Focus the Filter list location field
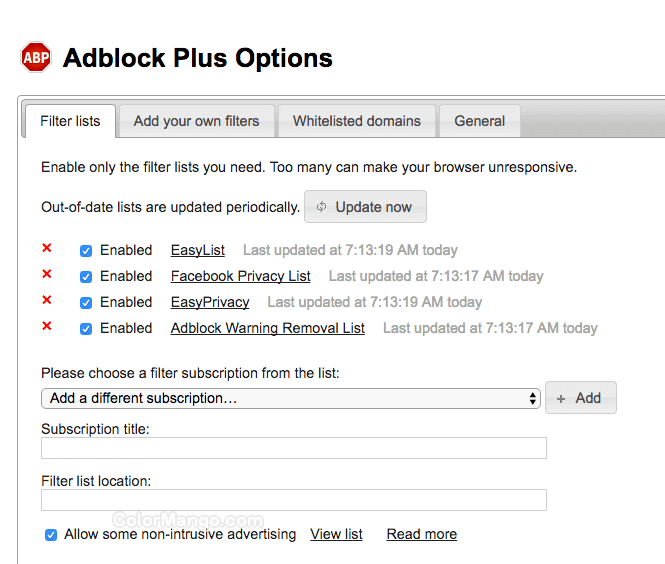This screenshot has height=564, width=665. pos(294,500)
